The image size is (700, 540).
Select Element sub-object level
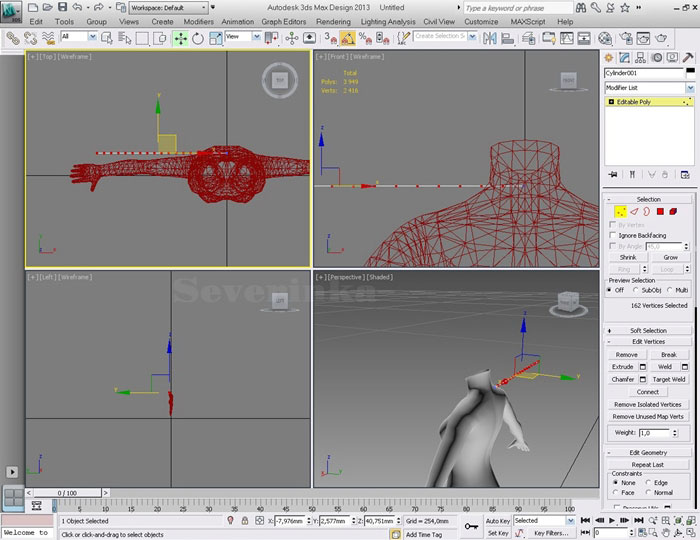(x=673, y=211)
